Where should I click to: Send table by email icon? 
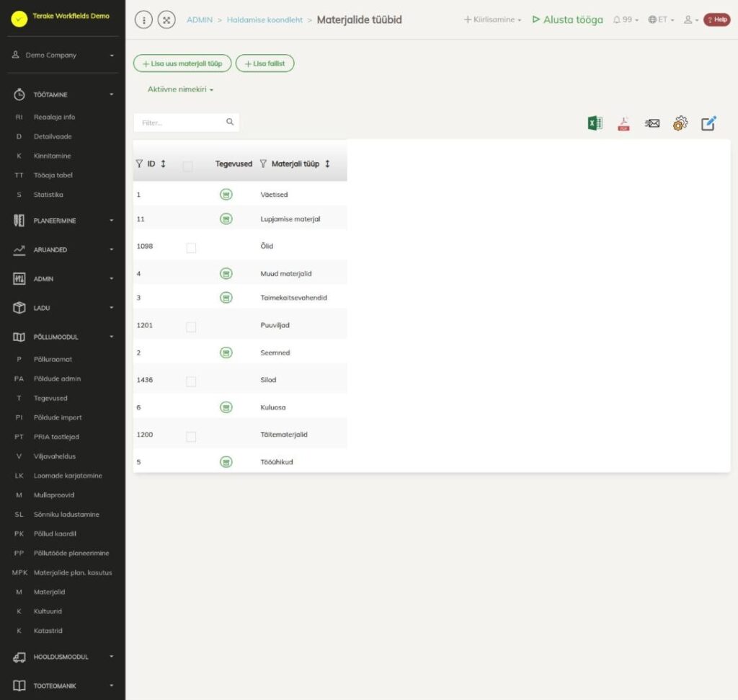coord(652,123)
